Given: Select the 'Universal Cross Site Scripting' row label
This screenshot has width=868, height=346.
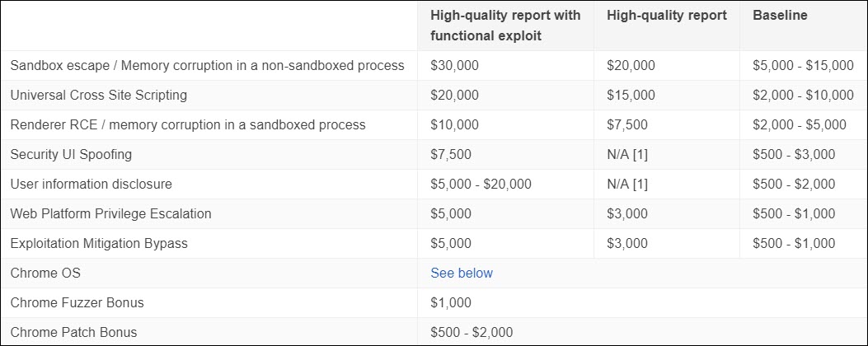Looking at the screenshot, I should (99, 95).
